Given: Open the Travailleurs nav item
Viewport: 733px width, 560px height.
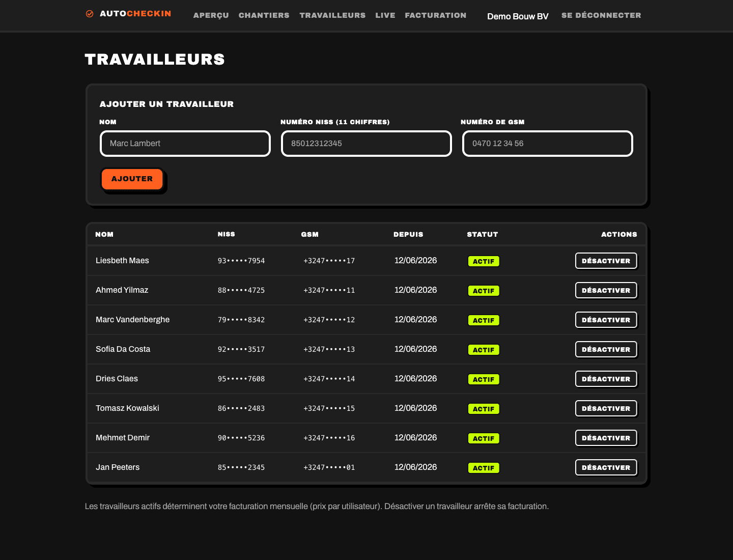Looking at the screenshot, I should 332,15.
